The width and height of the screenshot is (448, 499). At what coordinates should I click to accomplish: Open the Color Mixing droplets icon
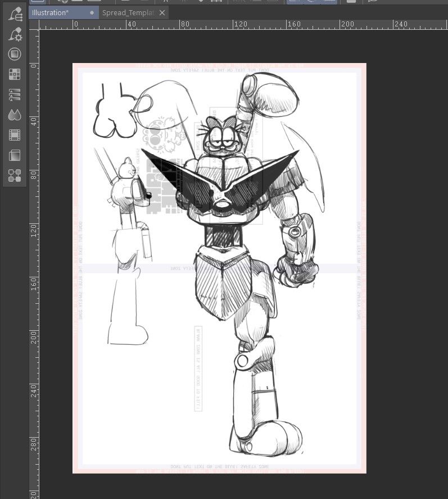click(x=15, y=115)
